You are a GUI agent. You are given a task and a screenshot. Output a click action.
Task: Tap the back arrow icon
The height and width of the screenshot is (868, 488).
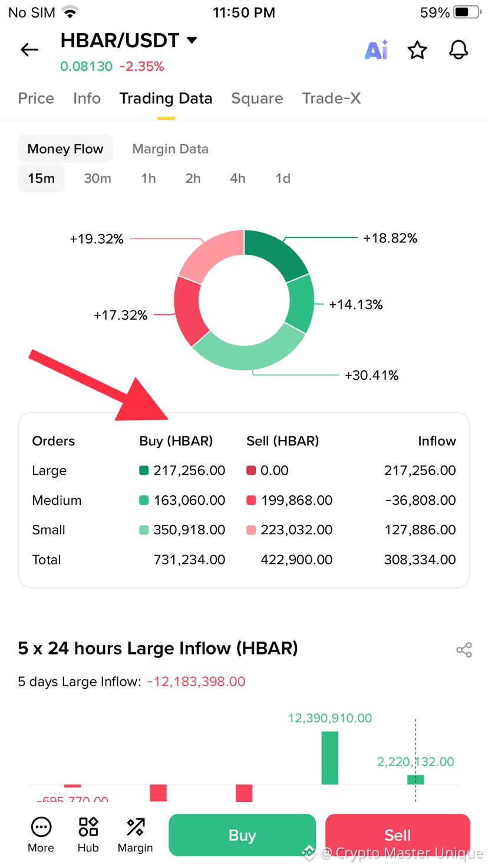(29, 50)
